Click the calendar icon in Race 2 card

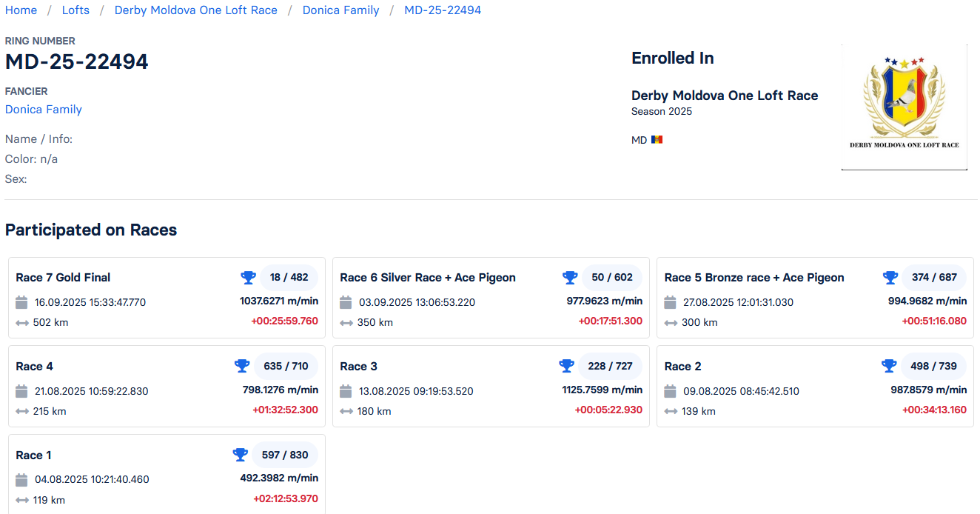click(670, 391)
